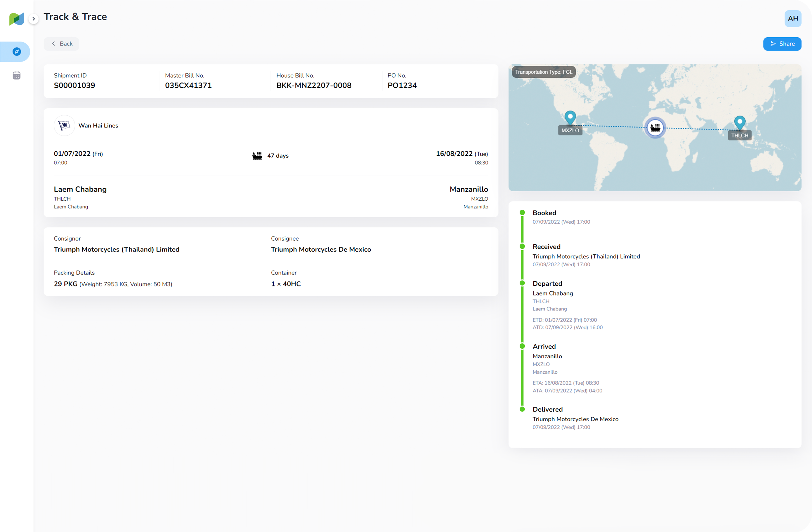Screen dimensions: 812x532
Task: Click the app logo in sidebar
Action: [16, 19]
